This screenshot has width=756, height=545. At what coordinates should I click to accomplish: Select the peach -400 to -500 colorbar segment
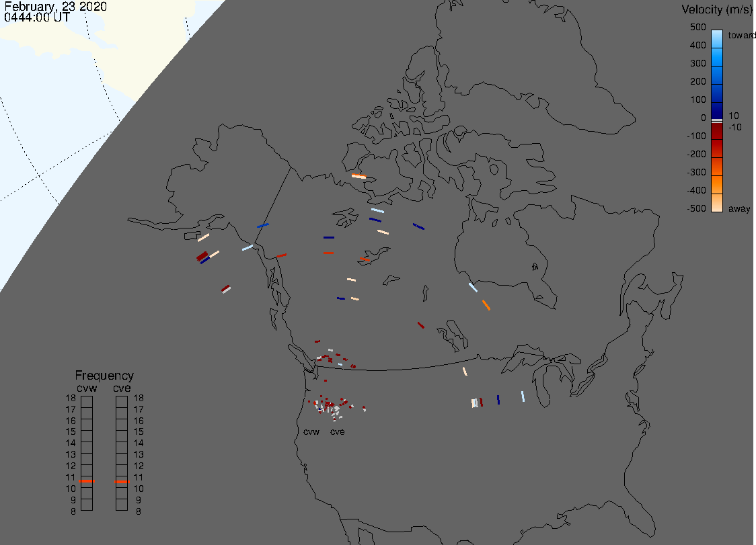point(717,203)
